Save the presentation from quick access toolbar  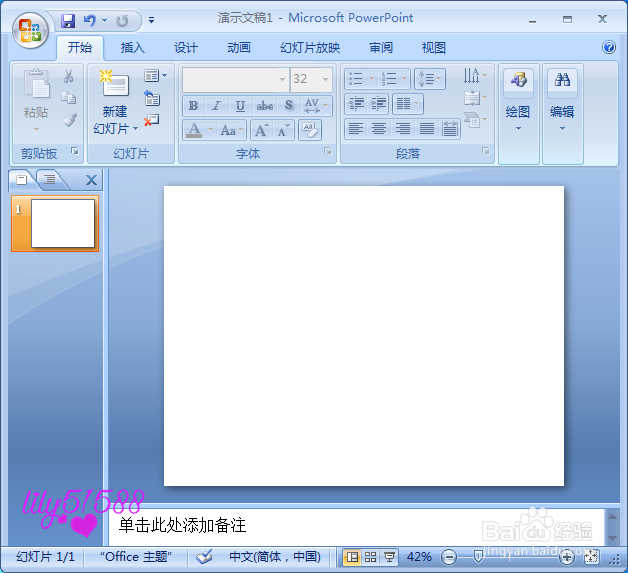(68, 20)
